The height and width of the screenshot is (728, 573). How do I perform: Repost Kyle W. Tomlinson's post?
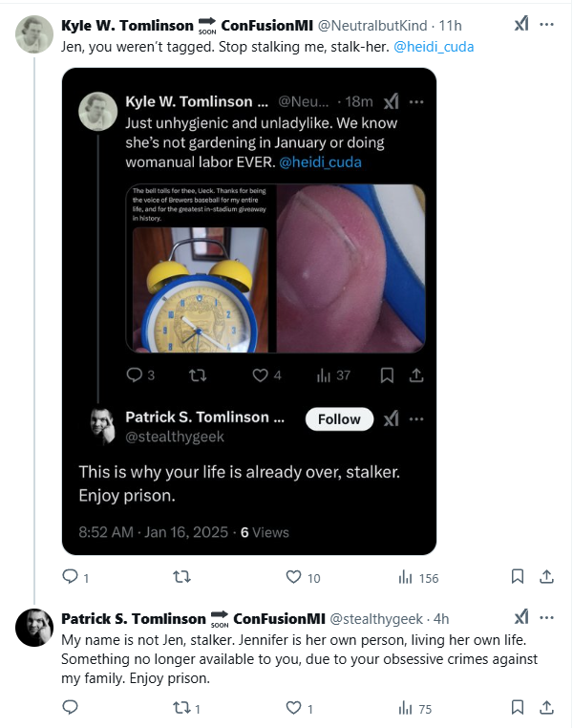[181, 577]
